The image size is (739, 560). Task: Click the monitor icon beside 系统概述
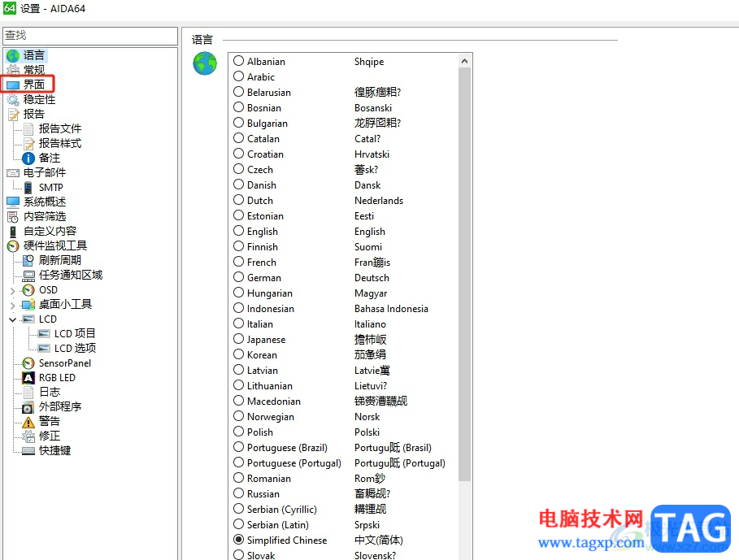13,202
